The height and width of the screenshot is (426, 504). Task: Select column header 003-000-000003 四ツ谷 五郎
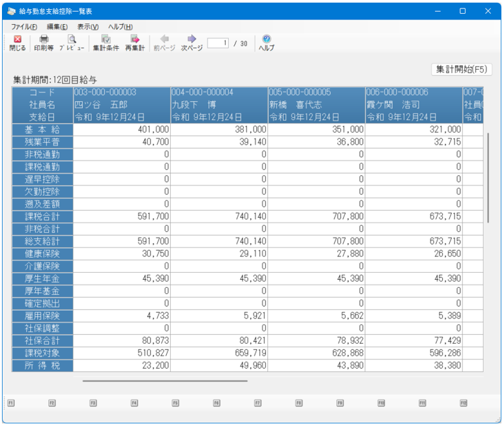point(122,105)
